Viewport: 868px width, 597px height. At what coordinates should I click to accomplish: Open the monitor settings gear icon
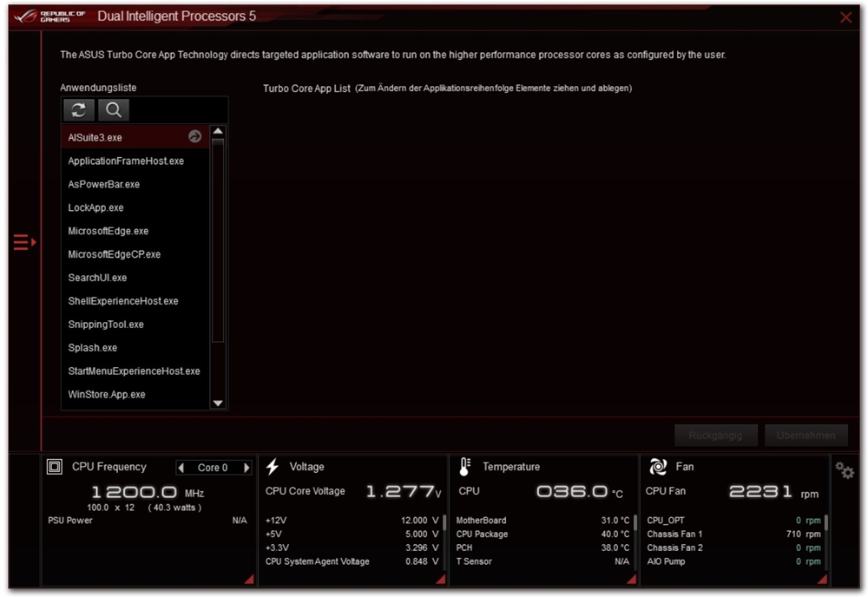tap(844, 470)
